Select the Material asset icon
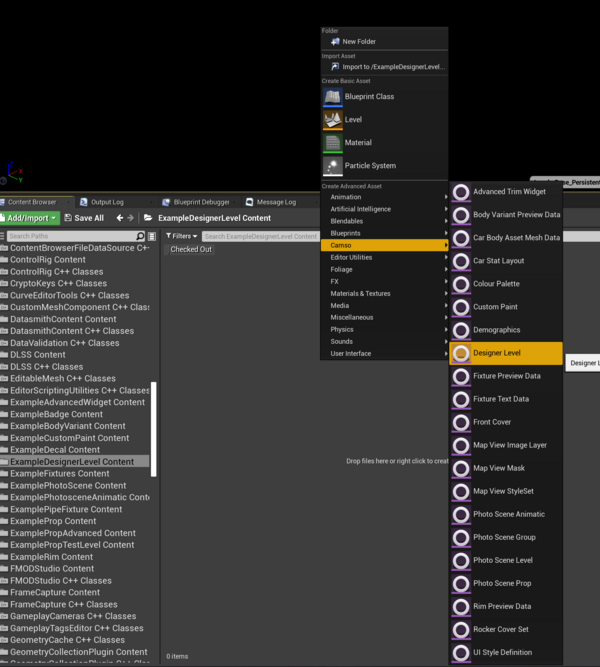 click(x=333, y=143)
